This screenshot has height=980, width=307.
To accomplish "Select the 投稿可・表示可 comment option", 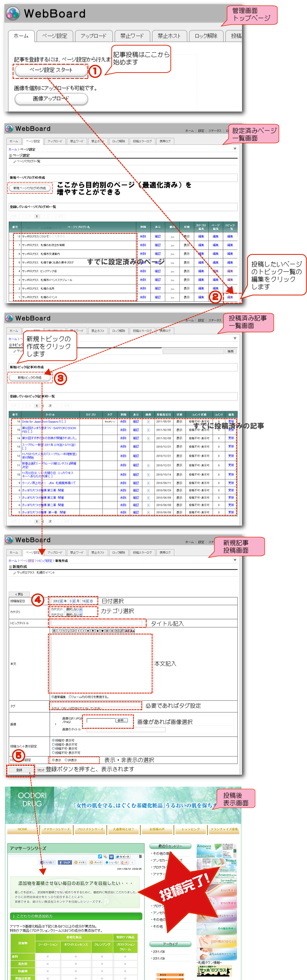I will click(53, 740).
